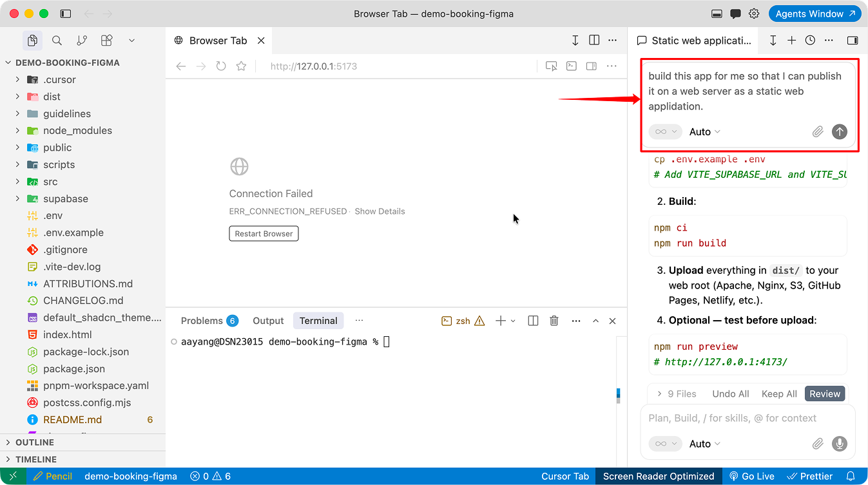Screen dimensions: 868x485
Task: Open browser console icon in browser toolbar
Action: [x=571, y=66]
